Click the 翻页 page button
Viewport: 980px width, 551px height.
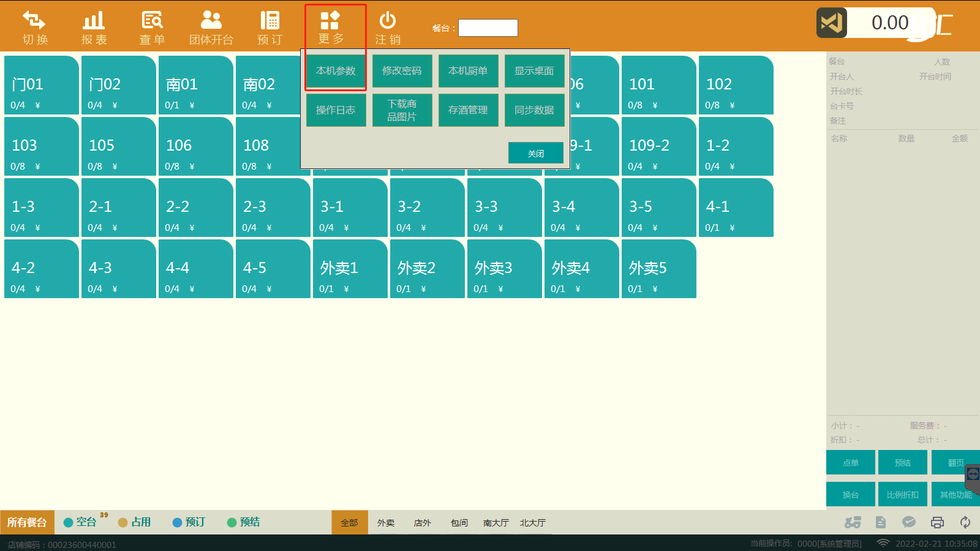pos(956,462)
